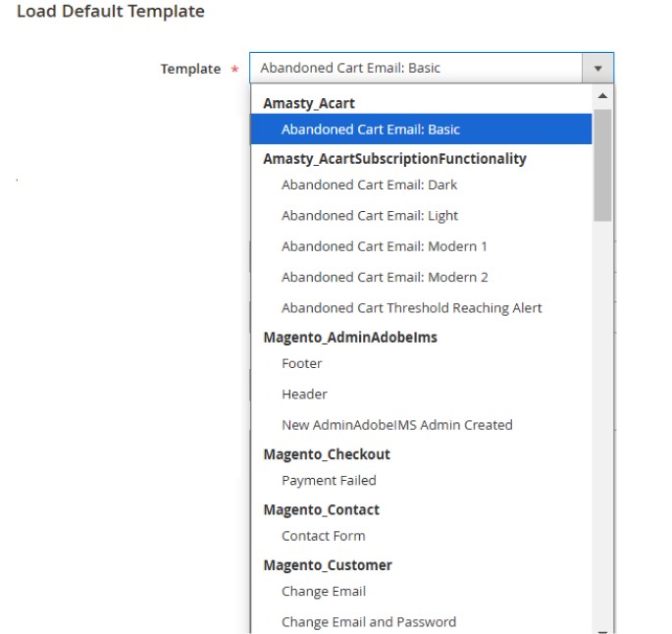The height and width of the screenshot is (634, 672).
Task: Click the Amasty_Acart group heading
Action: tap(309, 103)
